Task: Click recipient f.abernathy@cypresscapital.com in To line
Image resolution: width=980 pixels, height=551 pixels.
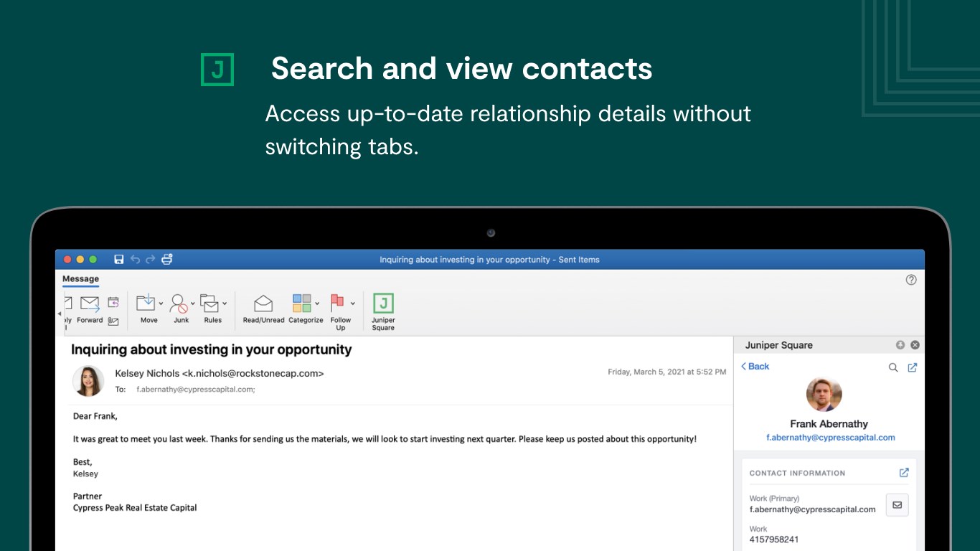Action: pyautogui.click(x=196, y=390)
